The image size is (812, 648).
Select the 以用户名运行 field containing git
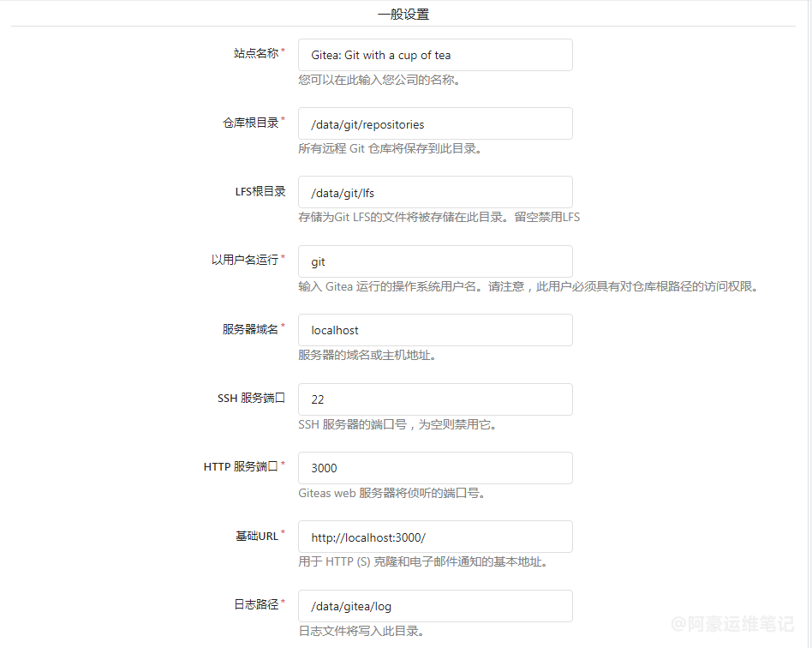[x=434, y=261]
